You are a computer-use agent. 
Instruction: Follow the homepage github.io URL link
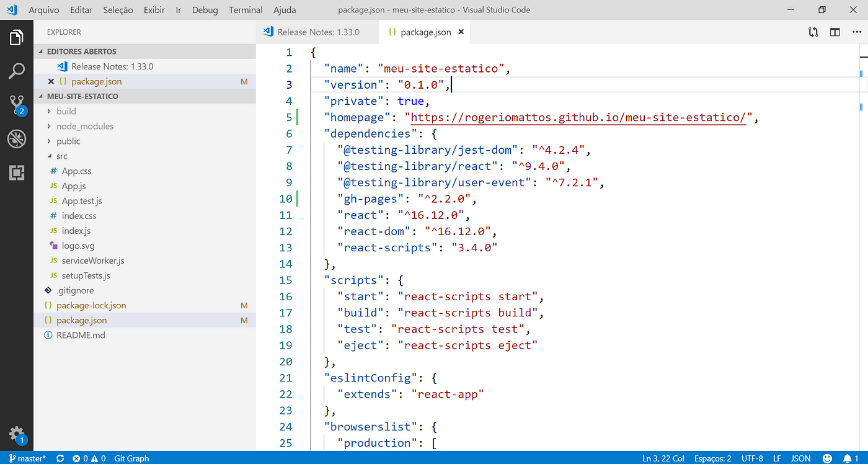[578, 117]
